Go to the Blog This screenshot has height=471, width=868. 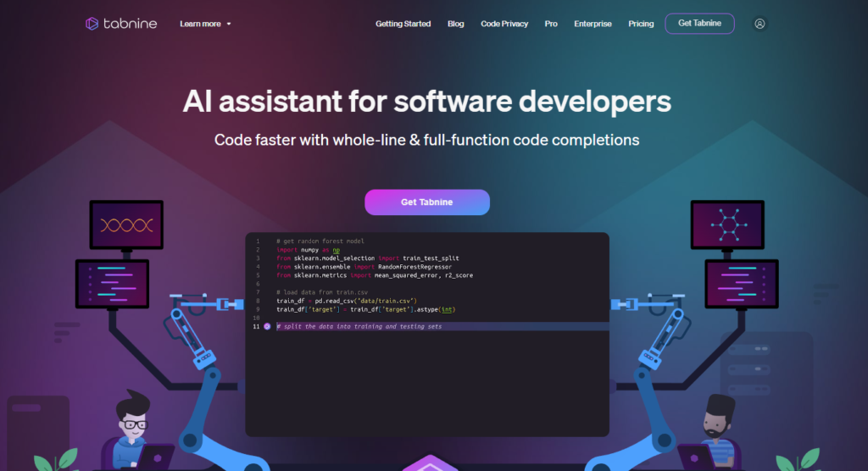455,24
